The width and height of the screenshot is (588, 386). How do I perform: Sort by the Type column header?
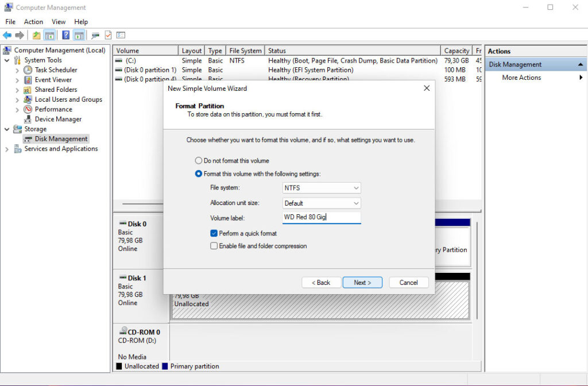[x=215, y=51]
